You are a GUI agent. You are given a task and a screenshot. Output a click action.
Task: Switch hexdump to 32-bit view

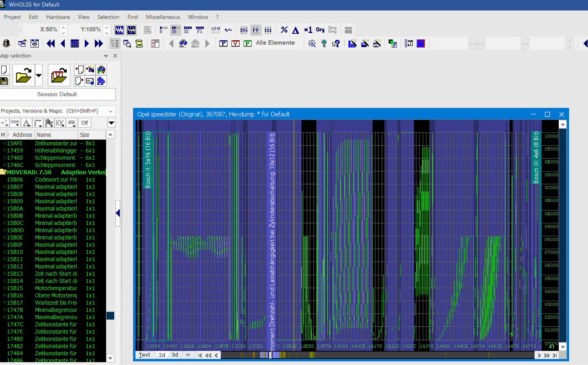click(188, 30)
